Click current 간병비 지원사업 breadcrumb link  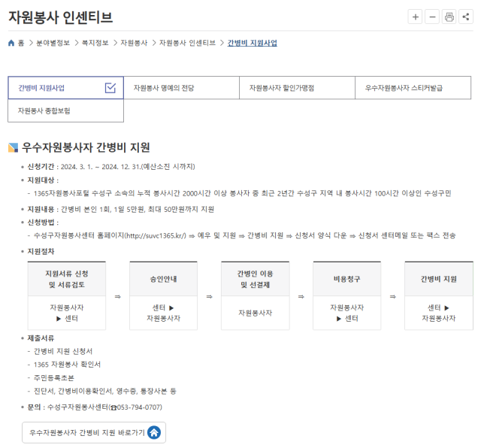[x=253, y=43]
